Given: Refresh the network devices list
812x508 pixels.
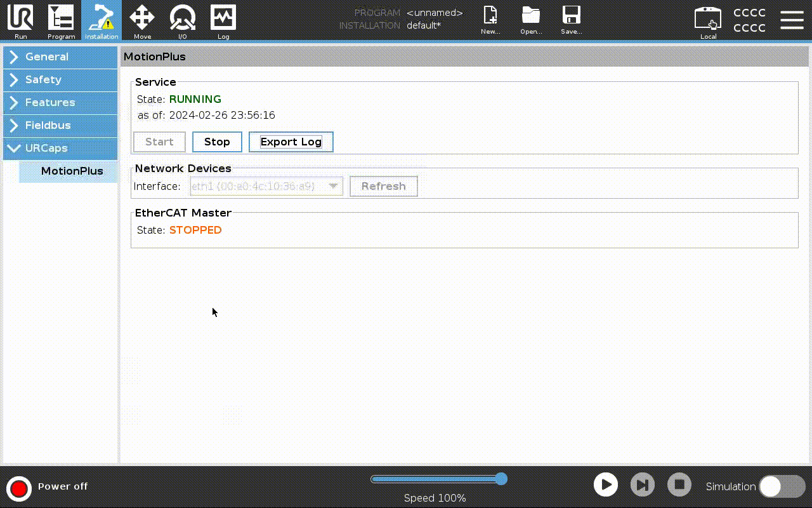Looking at the screenshot, I should (x=384, y=186).
